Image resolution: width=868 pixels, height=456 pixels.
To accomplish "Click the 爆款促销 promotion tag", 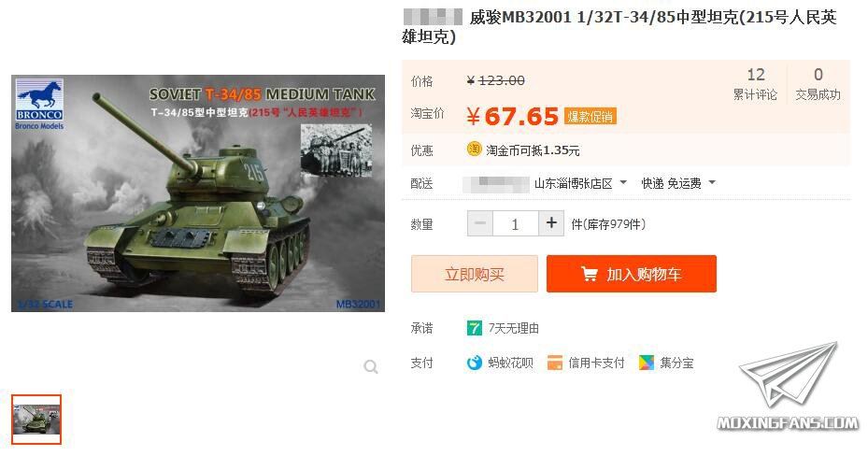I will click(x=591, y=116).
